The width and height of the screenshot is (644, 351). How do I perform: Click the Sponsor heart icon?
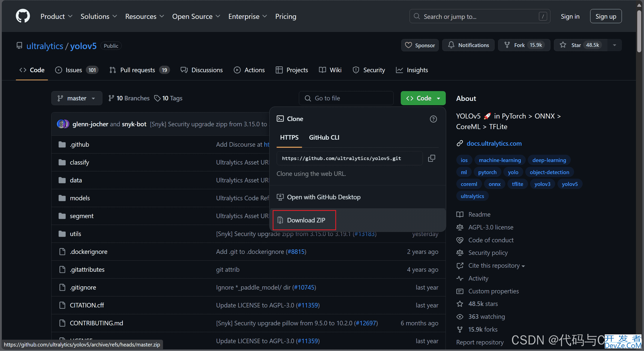point(409,45)
